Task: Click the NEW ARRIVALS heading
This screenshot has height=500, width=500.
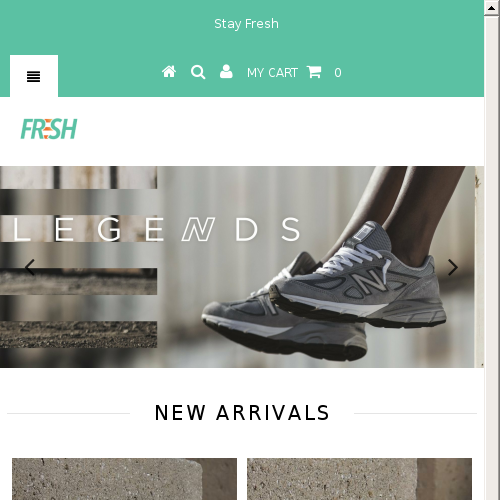Action: [x=242, y=413]
